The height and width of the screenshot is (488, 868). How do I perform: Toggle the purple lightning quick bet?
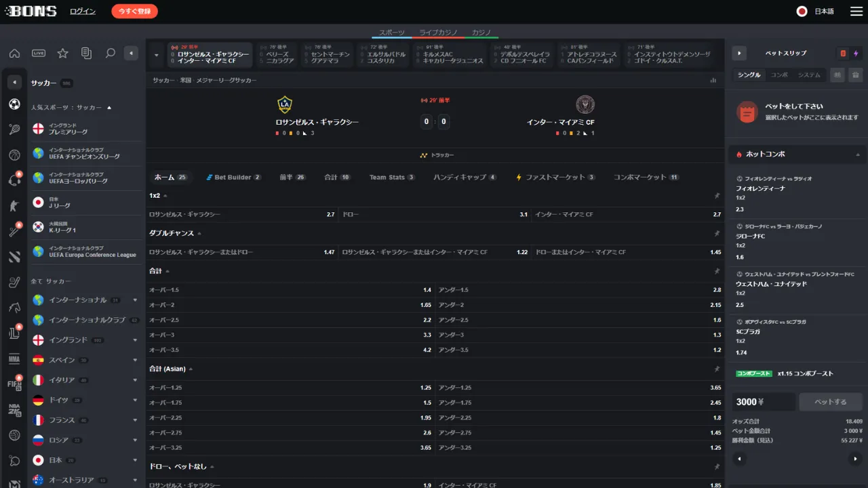pos(856,54)
